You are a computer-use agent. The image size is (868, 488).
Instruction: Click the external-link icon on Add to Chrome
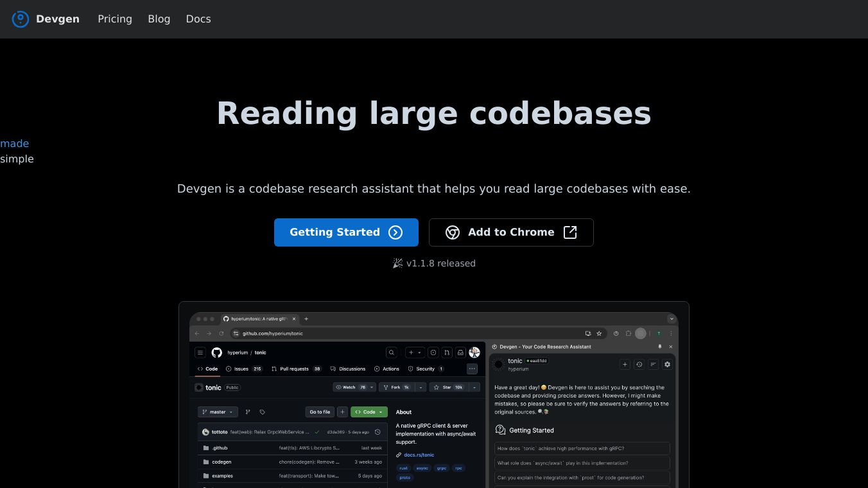click(570, 232)
